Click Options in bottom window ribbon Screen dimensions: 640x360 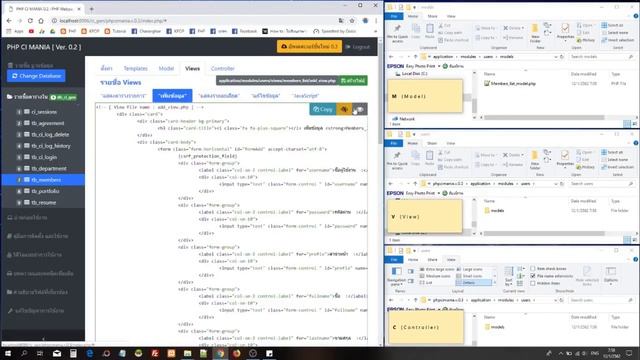click(611, 276)
